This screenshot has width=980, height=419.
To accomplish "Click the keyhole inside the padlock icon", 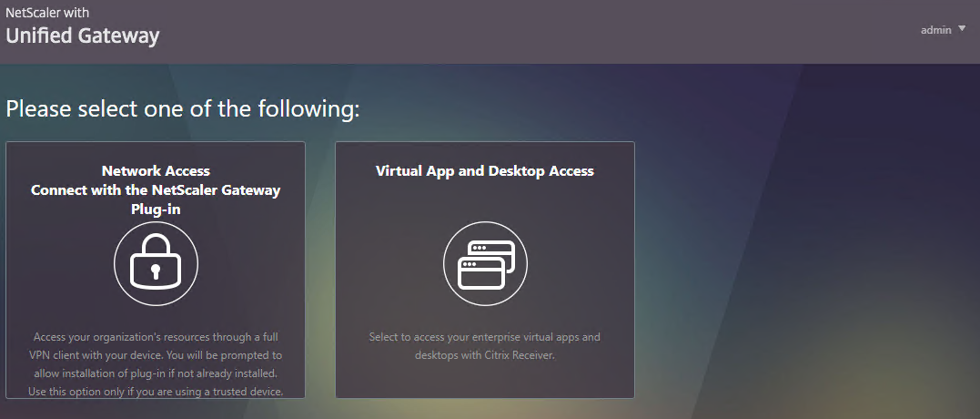I will pyautogui.click(x=156, y=271).
